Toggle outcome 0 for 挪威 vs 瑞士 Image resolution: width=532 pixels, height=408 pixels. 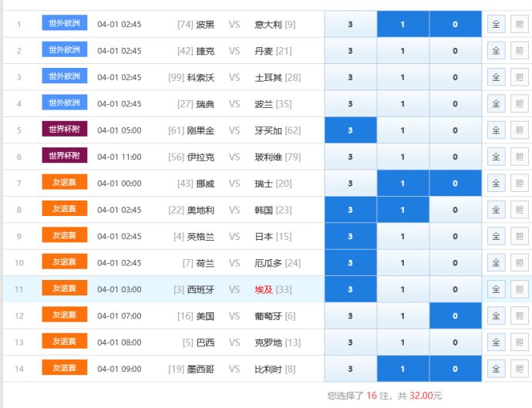(455, 184)
